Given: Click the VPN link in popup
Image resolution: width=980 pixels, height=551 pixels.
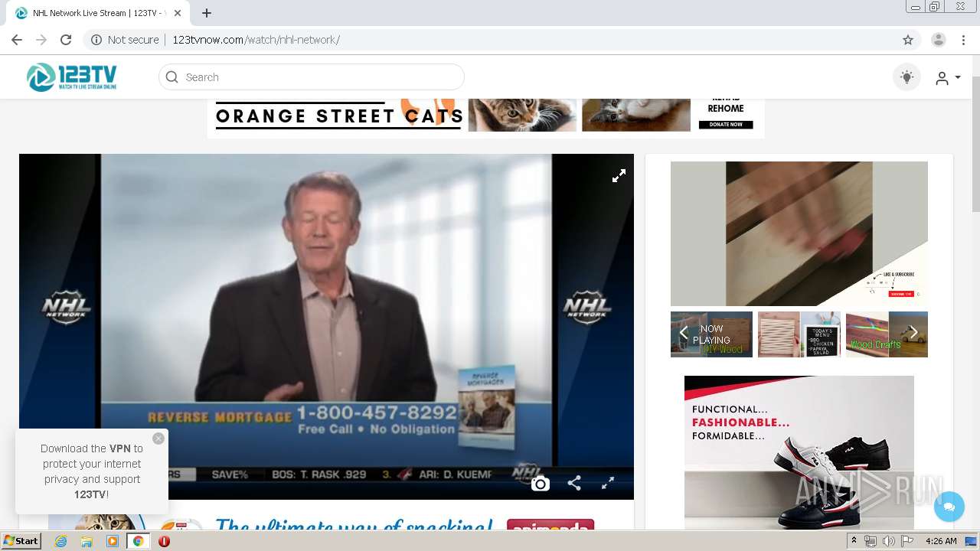Looking at the screenshot, I should pyautogui.click(x=120, y=448).
